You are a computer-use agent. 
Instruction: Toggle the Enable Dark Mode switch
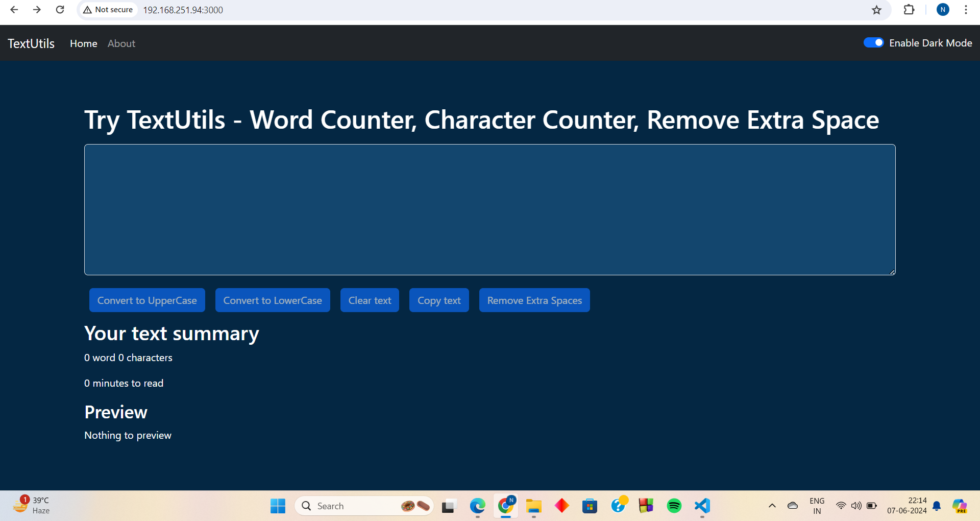tap(873, 43)
